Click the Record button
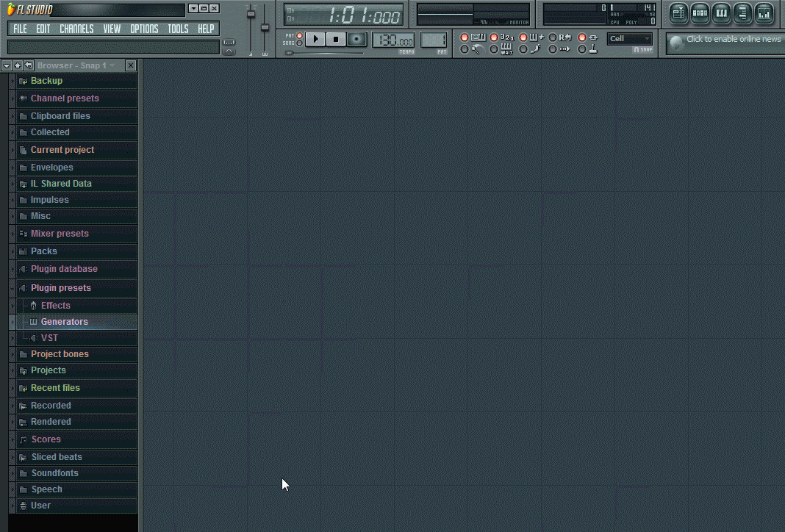Viewport: 785px width, 532px height. pos(356,39)
